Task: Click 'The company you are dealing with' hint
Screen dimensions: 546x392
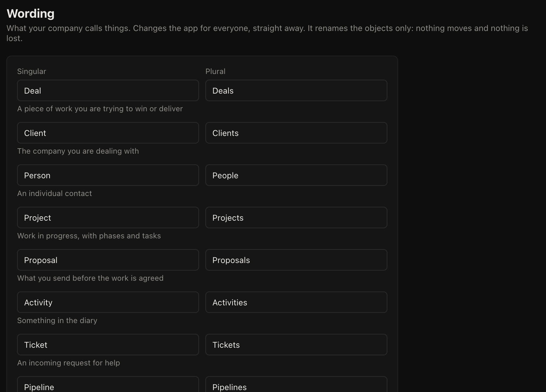Action: (78, 151)
